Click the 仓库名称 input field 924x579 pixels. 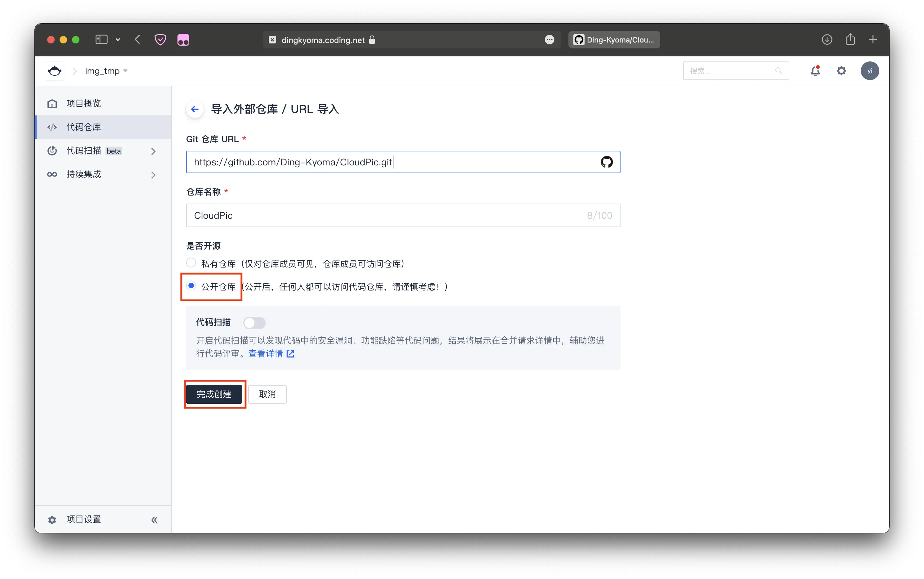pyautogui.click(x=387, y=215)
